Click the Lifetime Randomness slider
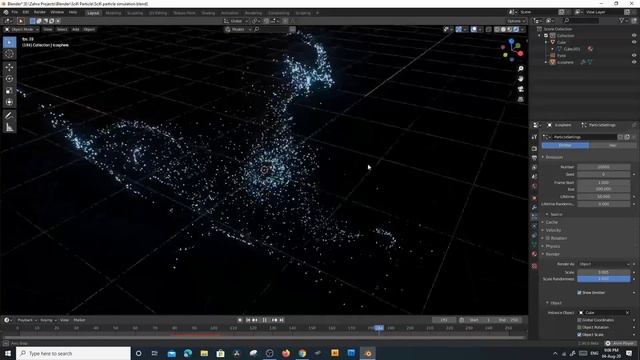Viewport: 640px width, 360px height. pyautogui.click(x=604, y=204)
